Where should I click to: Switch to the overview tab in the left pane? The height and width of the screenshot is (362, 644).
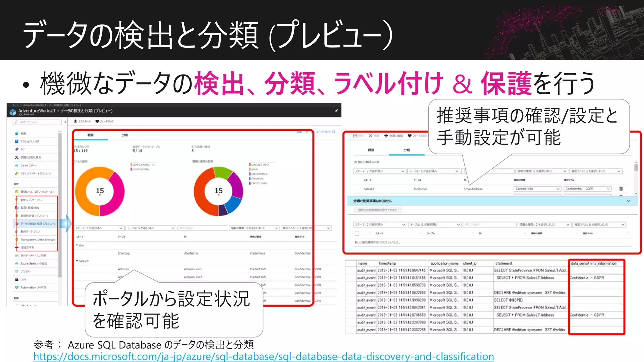(91, 135)
